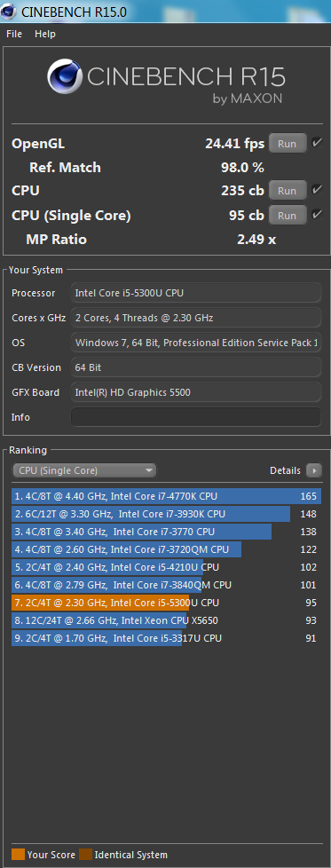The image size is (331, 868).
Task: Click the Processor field showing i5-5300U
Action: [196, 293]
